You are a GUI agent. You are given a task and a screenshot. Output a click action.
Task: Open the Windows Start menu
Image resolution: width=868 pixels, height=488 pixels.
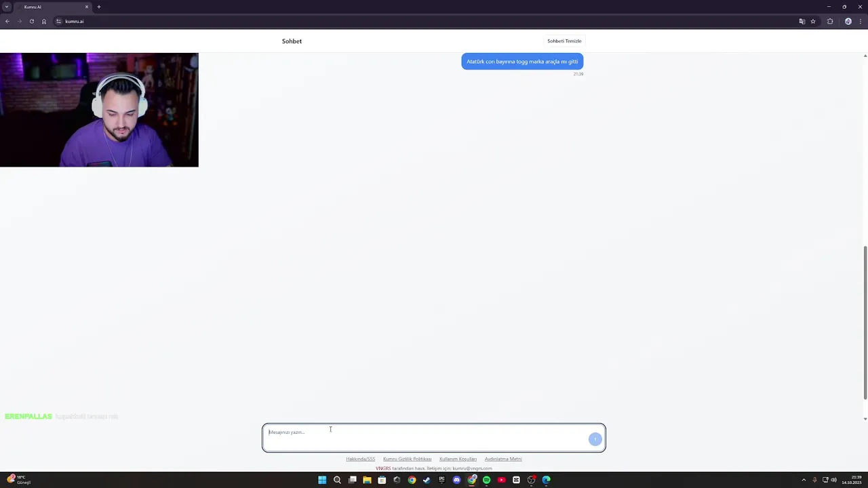click(x=322, y=480)
